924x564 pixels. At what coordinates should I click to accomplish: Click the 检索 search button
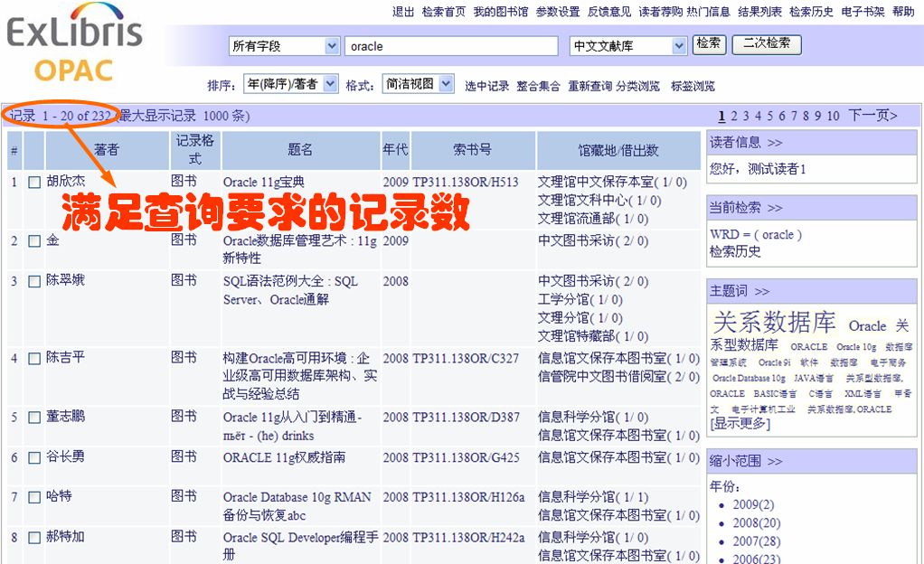(x=709, y=44)
